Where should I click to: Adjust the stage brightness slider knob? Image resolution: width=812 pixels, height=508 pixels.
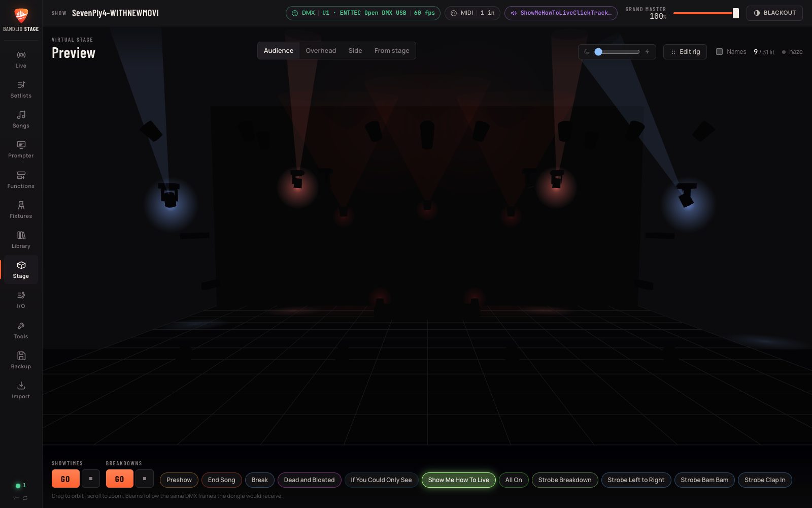[598, 52]
